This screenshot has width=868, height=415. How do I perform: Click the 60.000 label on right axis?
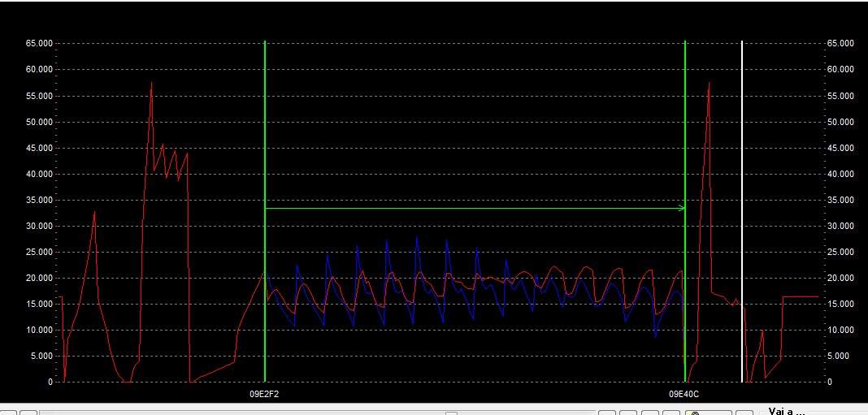[840, 70]
